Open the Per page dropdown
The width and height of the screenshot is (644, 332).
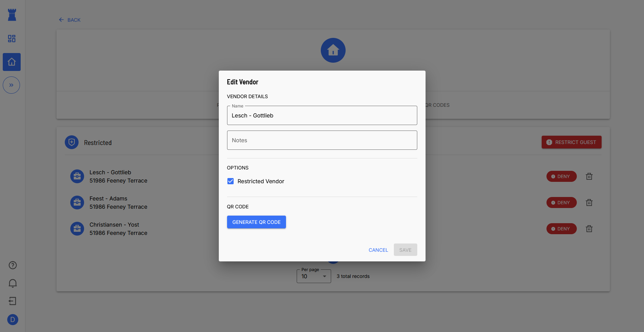pos(314,276)
